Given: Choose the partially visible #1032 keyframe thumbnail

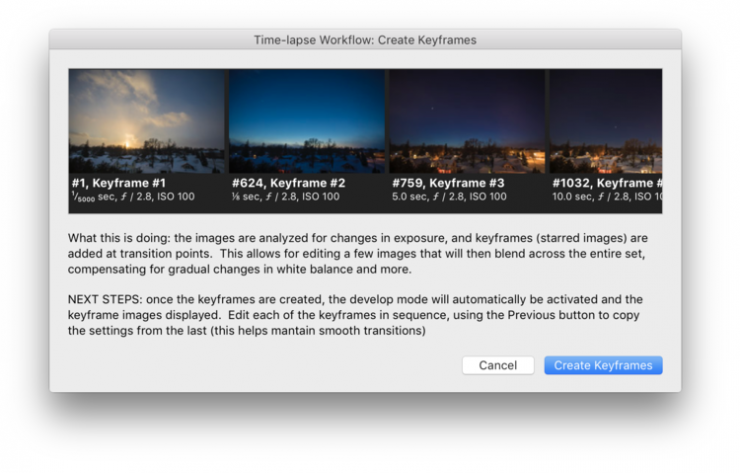Looking at the screenshot, I should tap(605, 121).
